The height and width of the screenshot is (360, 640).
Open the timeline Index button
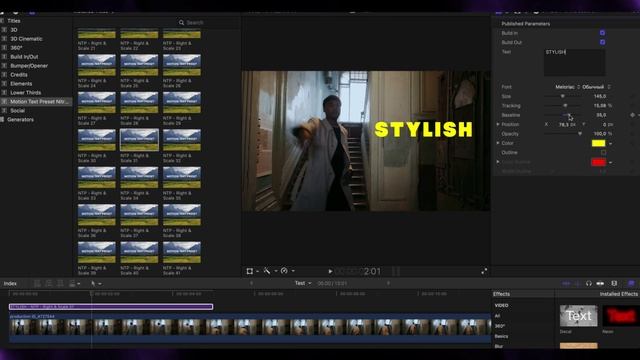pos(10,284)
